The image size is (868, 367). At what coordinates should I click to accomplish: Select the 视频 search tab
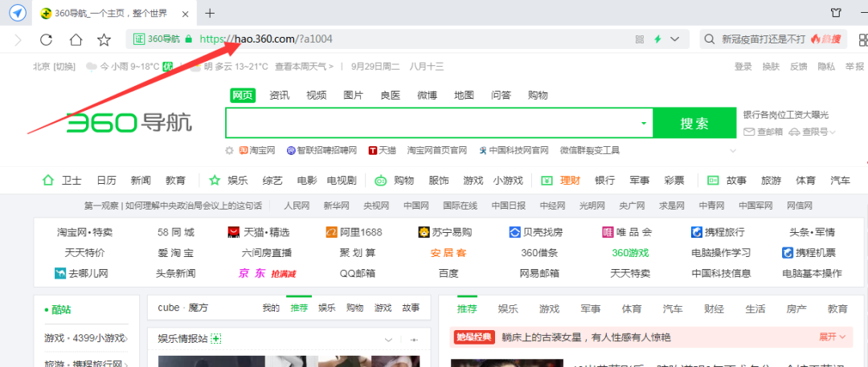316,96
